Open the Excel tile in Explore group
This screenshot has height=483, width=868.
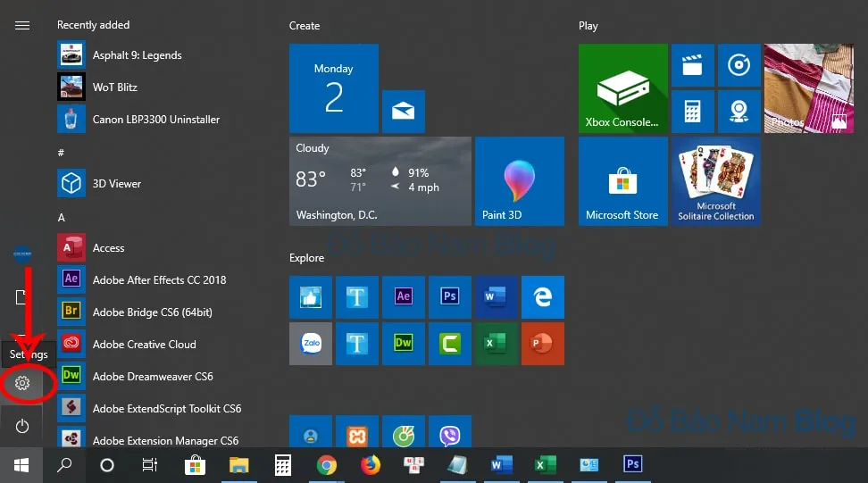pyautogui.click(x=497, y=344)
